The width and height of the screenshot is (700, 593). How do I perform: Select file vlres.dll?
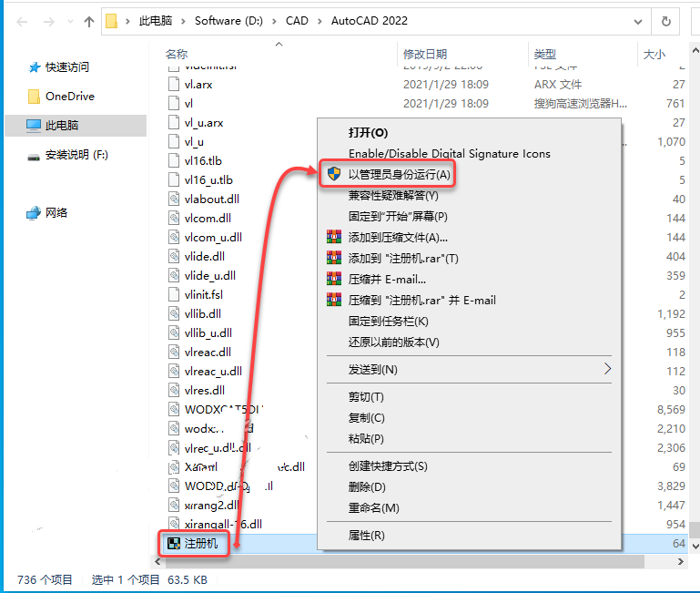pos(205,391)
